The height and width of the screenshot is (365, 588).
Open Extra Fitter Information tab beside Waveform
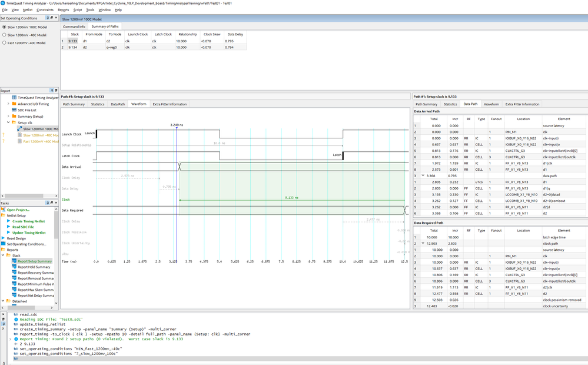click(170, 104)
